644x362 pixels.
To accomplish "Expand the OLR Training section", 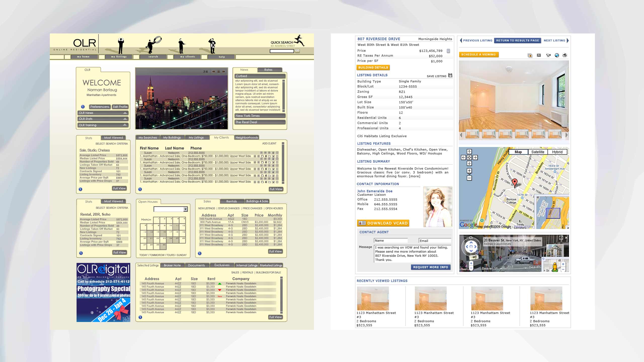I will [125, 125].
